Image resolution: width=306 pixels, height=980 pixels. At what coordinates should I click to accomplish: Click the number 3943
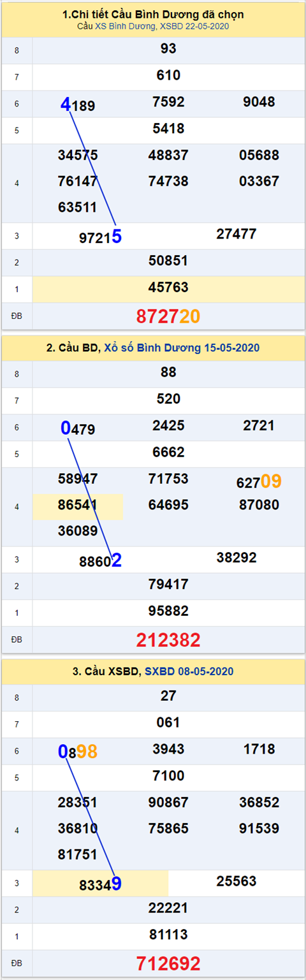pyautogui.click(x=168, y=749)
